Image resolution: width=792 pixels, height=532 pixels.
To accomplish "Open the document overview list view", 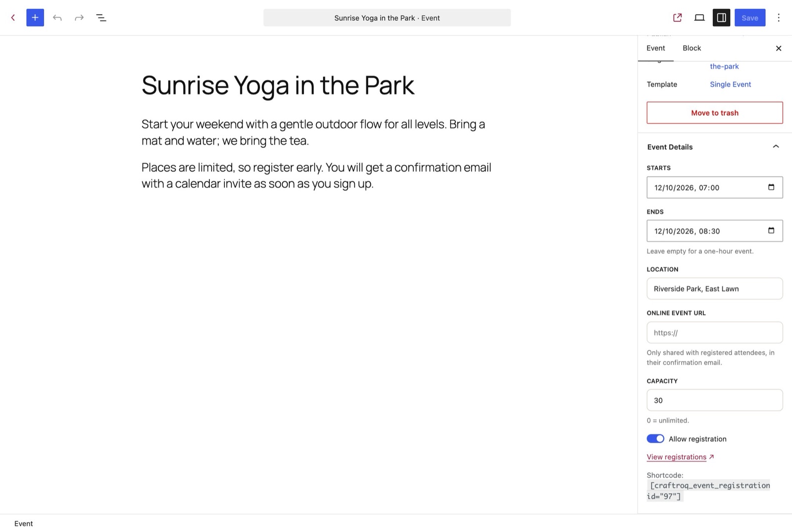I will tap(101, 18).
